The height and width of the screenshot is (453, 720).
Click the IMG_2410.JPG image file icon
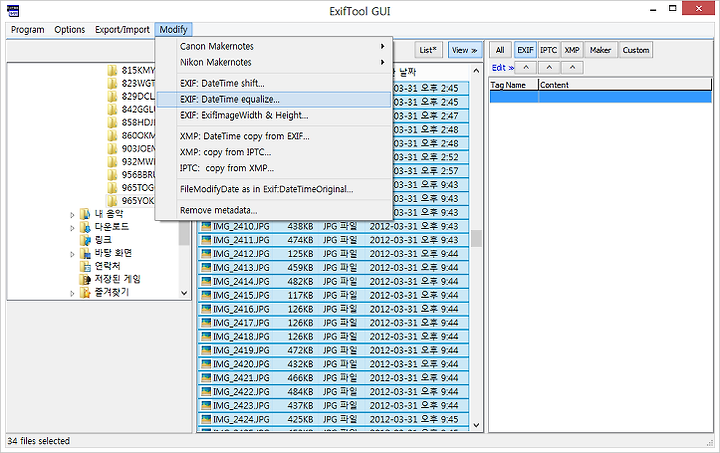click(206, 226)
